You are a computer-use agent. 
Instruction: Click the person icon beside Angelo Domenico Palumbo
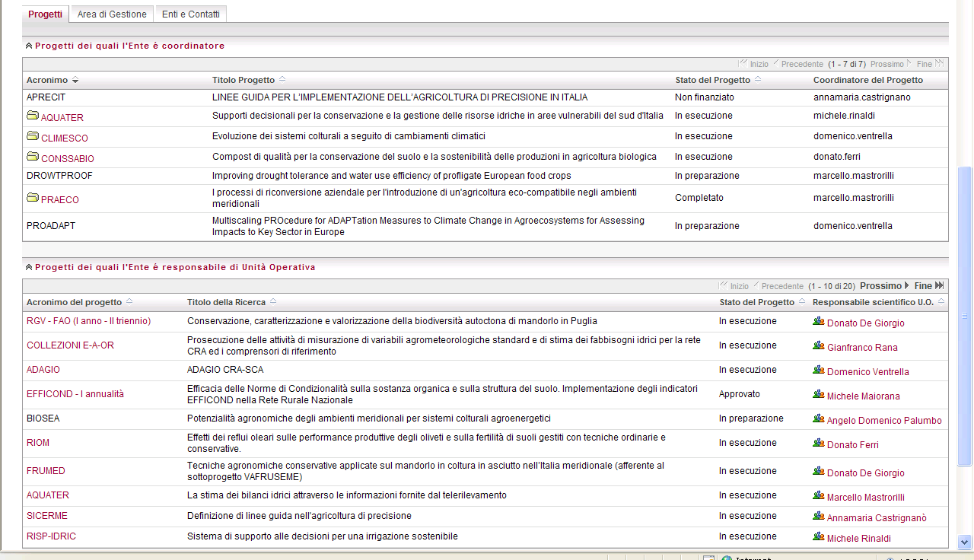point(819,419)
